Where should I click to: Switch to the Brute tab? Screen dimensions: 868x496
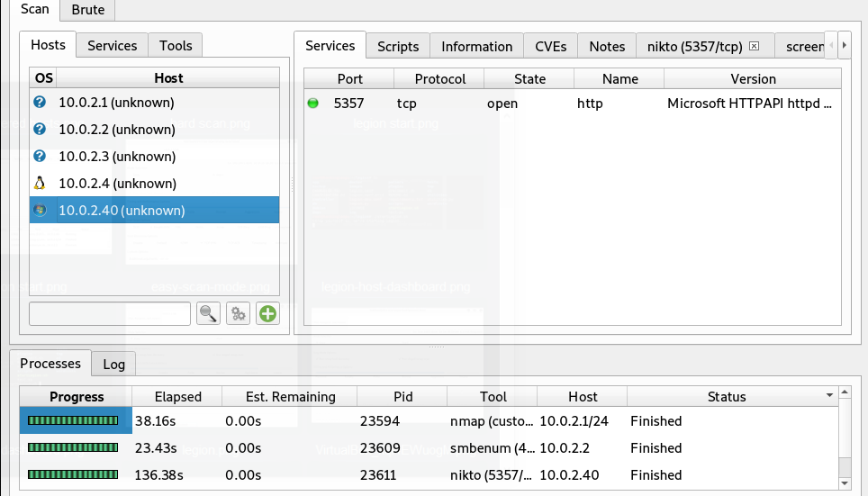coord(88,10)
